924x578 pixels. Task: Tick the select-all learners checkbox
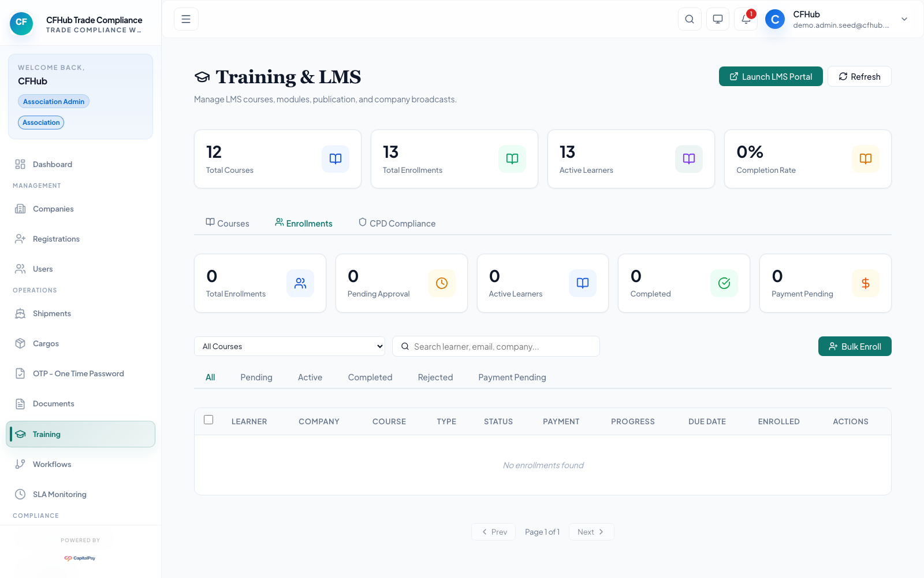[208, 420]
